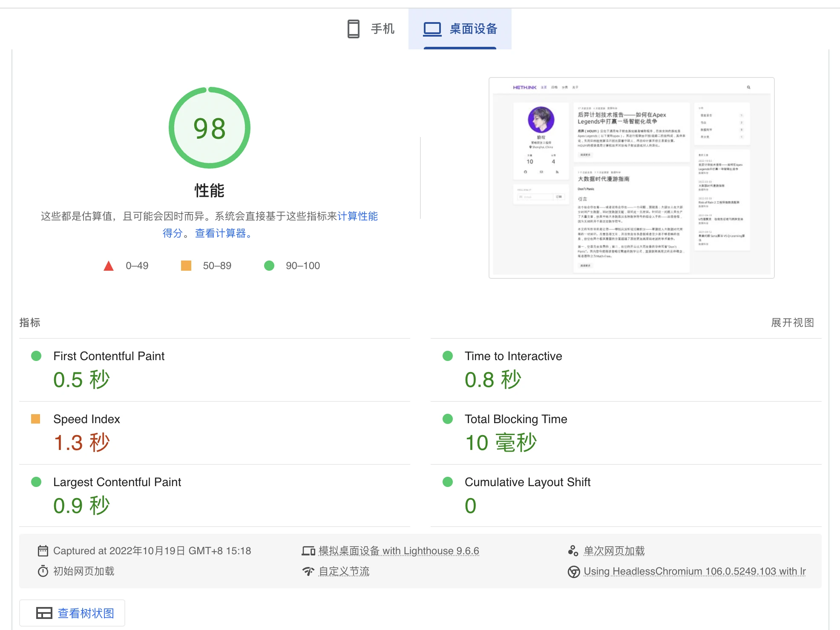Click the network throttling signal icon
This screenshot has width=840, height=630.
click(308, 571)
